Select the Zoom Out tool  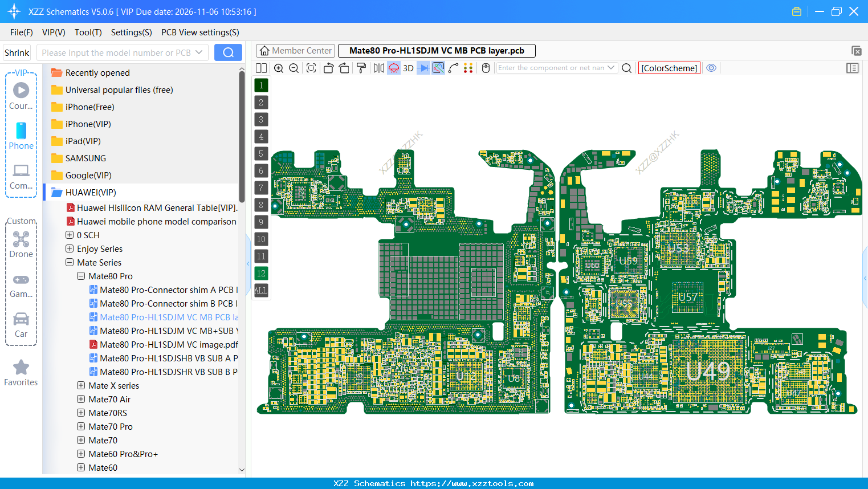point(293,68)
